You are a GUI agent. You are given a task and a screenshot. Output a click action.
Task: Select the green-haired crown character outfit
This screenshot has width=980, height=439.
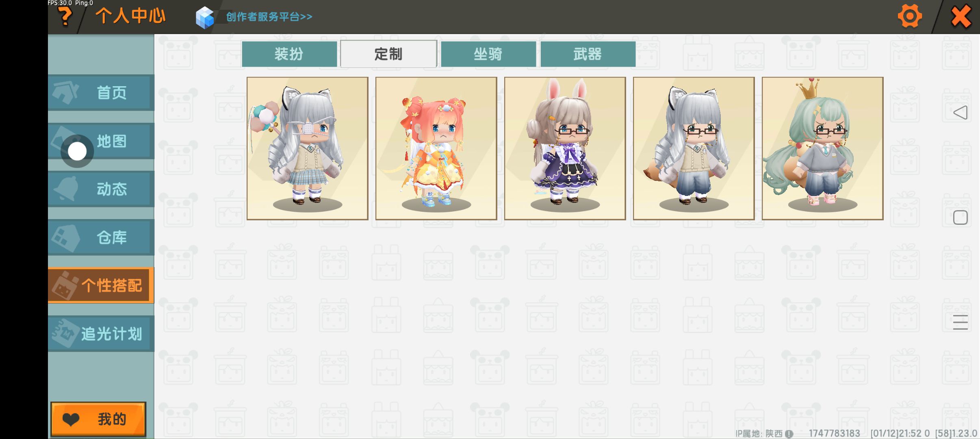click(823, 148)
